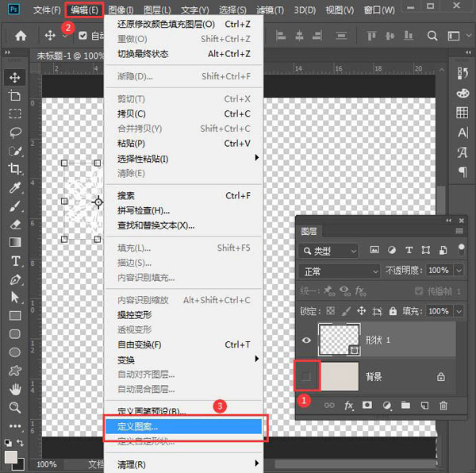Select the 背景 layer thumbnail
The height and width of the screenshot is (473, 476).
(x=340, y=376)
